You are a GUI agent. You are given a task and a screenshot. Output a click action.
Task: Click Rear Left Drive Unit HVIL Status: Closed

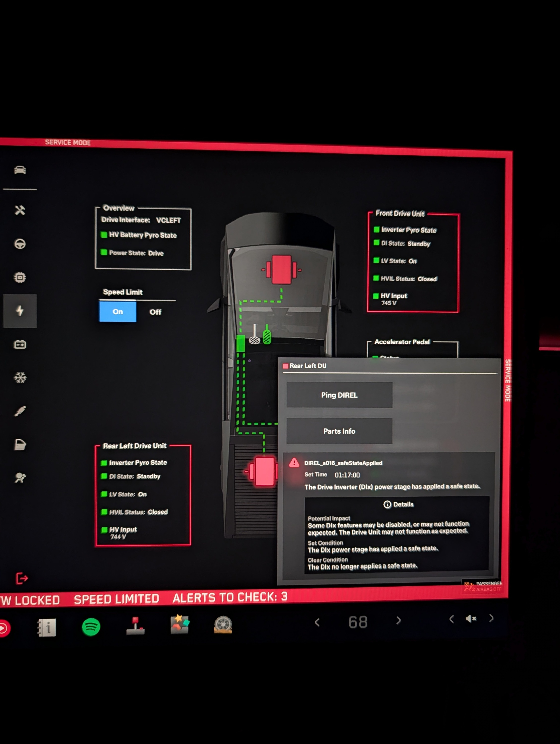(x=134, y=512)
